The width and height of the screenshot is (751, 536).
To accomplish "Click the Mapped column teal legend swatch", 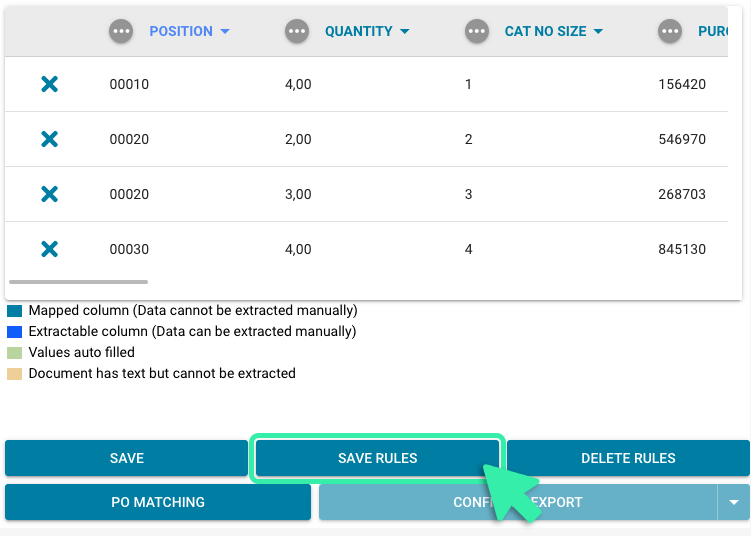I will click(x=14, y=311).
